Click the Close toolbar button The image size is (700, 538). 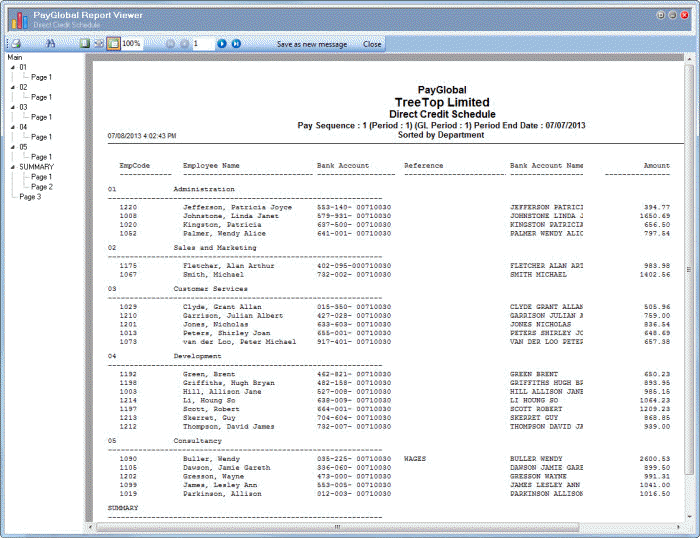coord(372,44)
